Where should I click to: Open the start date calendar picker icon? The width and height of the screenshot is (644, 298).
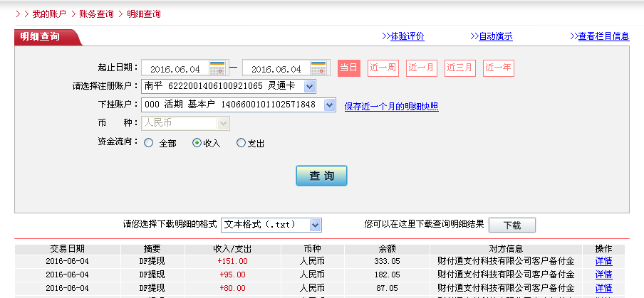217,68
